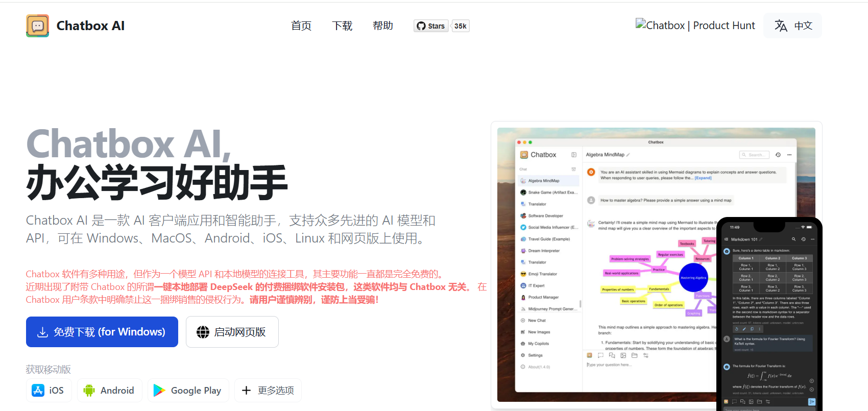868x411 pixels.
Task: Open the Android download button
Action: click(x=109, y=390)
